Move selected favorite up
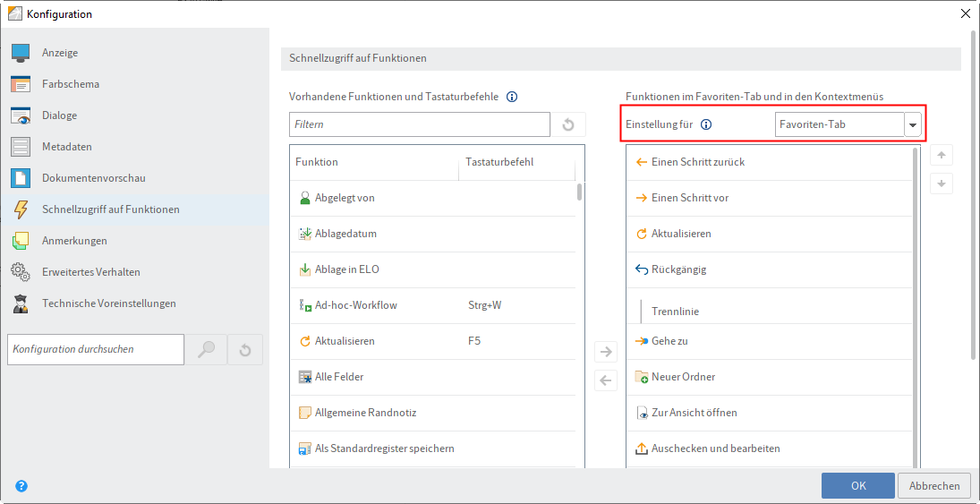 [x=942, y=155]
